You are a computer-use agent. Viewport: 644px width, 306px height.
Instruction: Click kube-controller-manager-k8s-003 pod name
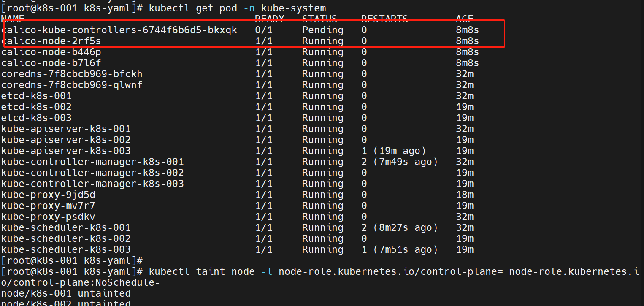92,184
